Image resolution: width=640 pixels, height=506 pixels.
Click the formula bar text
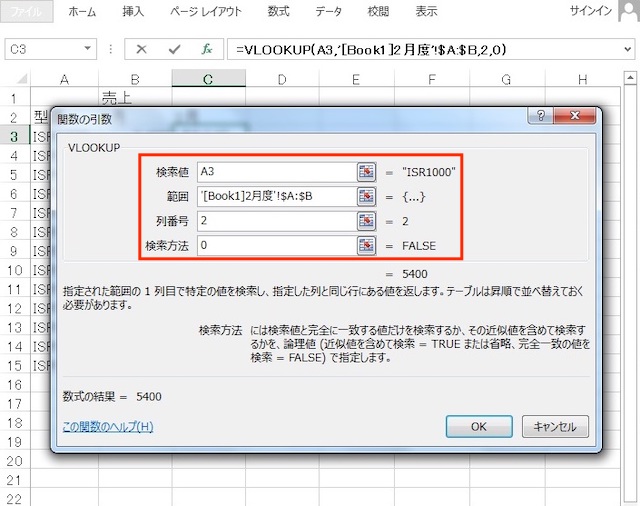371,50
